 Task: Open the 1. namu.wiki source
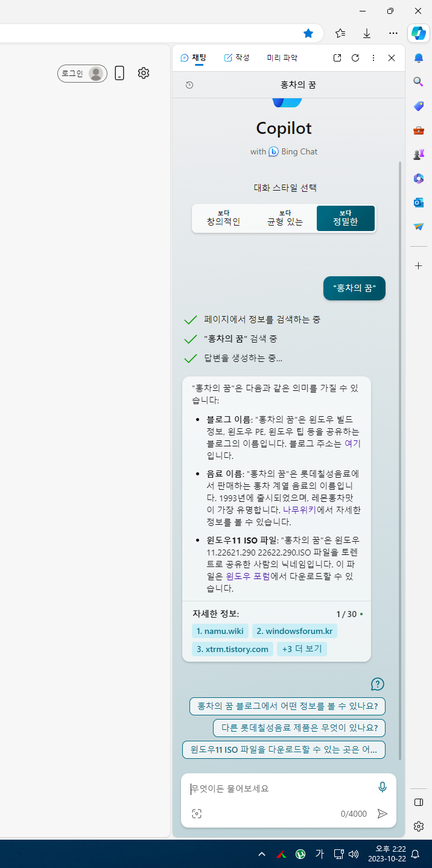[220, 631]
